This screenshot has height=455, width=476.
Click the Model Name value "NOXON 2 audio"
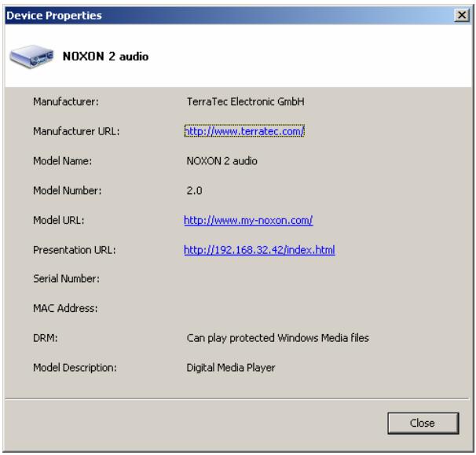222,160
